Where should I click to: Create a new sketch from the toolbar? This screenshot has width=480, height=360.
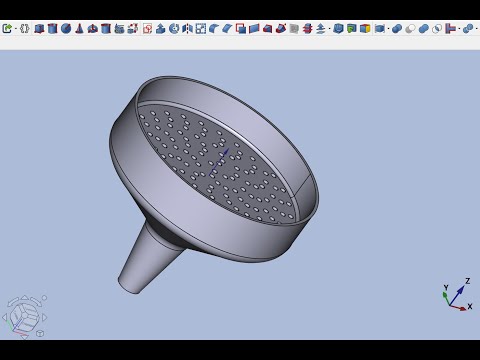pos(147,29)
